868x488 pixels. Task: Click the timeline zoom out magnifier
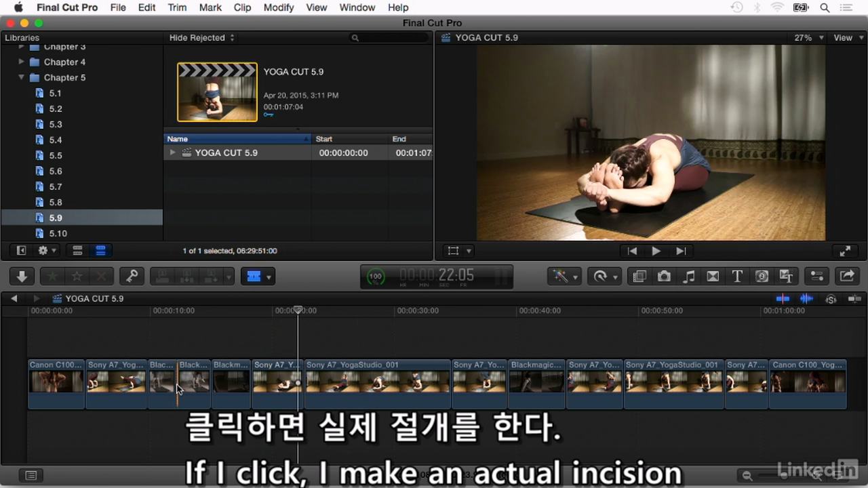point(747,476)
